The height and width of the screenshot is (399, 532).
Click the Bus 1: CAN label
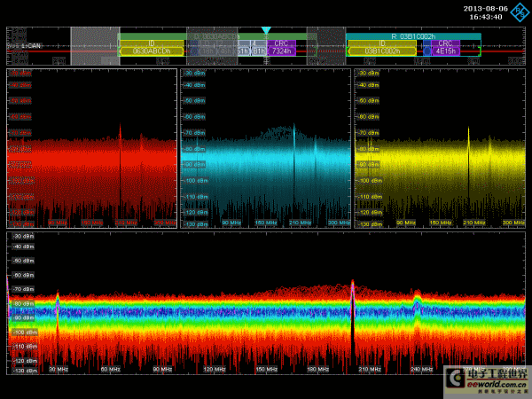coord(24,46)
